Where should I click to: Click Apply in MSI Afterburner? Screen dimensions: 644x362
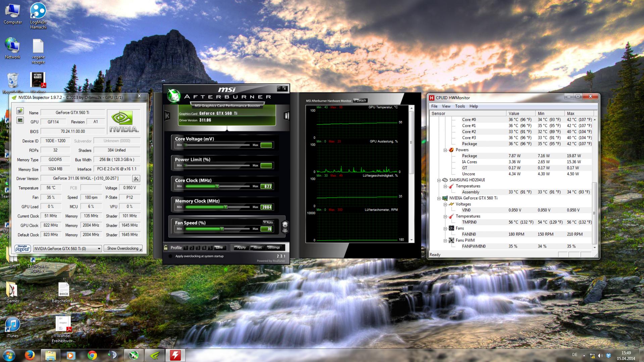click(x=241, y=248)
